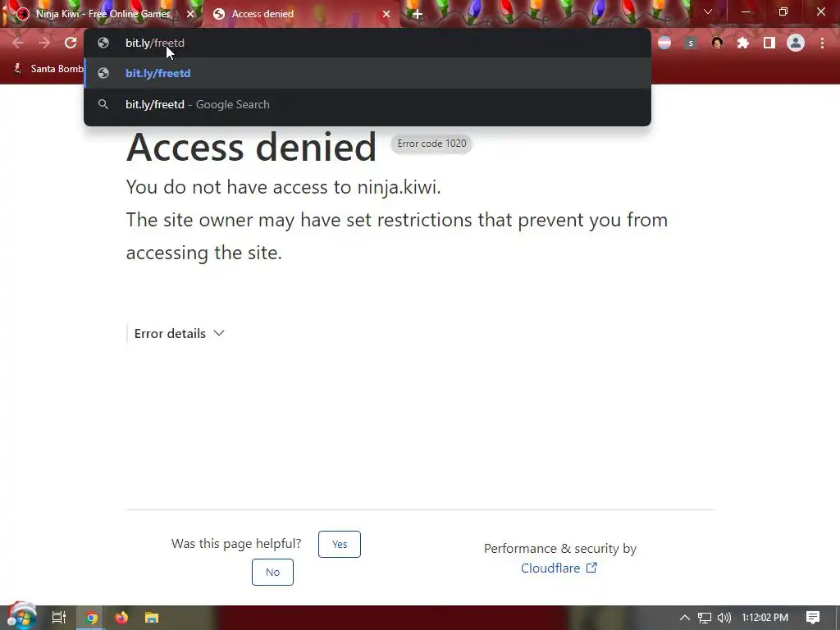Launch Firefox from the taskbar
The height and width of the screenshot is (630, 840).
[x=121, y=618]
